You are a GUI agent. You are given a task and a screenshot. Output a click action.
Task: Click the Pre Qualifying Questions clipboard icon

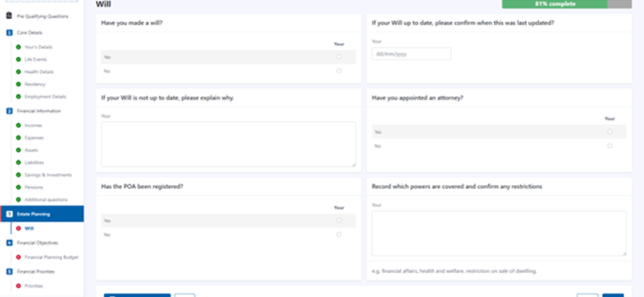[9, 16]
